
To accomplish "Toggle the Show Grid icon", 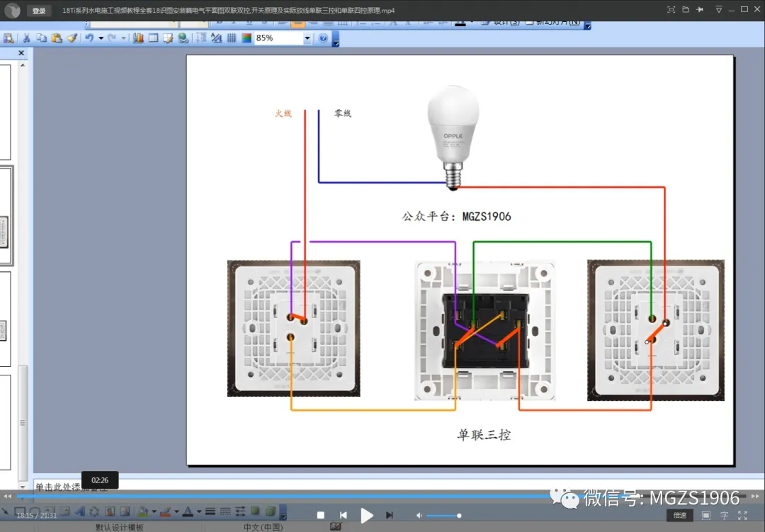I will [231, 38].
